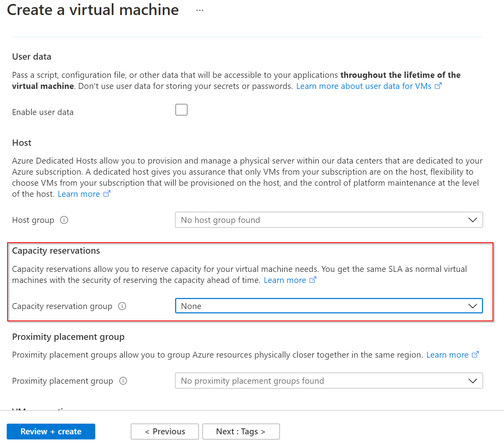This screenshot has height=443, width=504.
Task: Click info icon next to Host group
Action: pos(64,220)
